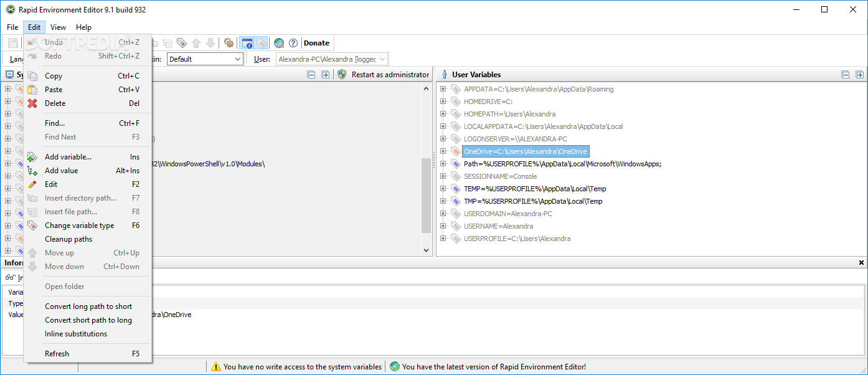The image size is (868, 375).
Task: Choose Refresh from the Edit menu
Action: 87,354
